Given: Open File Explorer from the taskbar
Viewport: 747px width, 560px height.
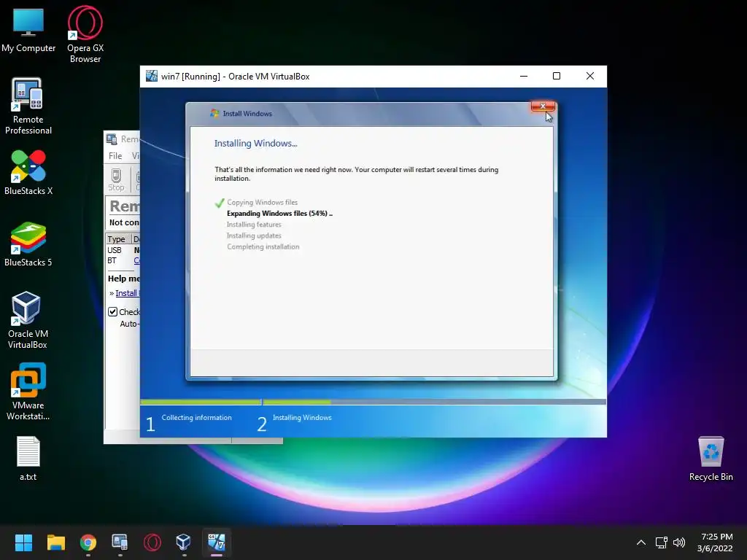Looking at the screenshot, I should 55,542.
